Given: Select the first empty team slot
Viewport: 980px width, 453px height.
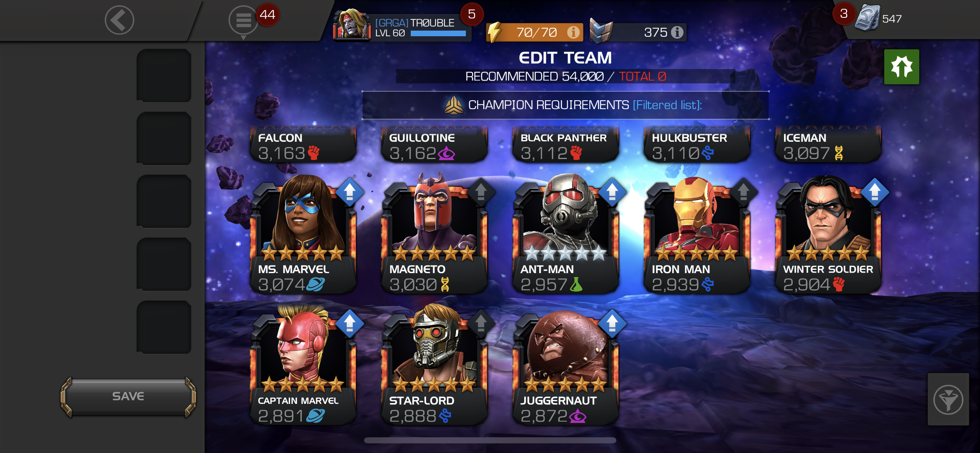Looking at the screenshot, I should coord(164,76).
